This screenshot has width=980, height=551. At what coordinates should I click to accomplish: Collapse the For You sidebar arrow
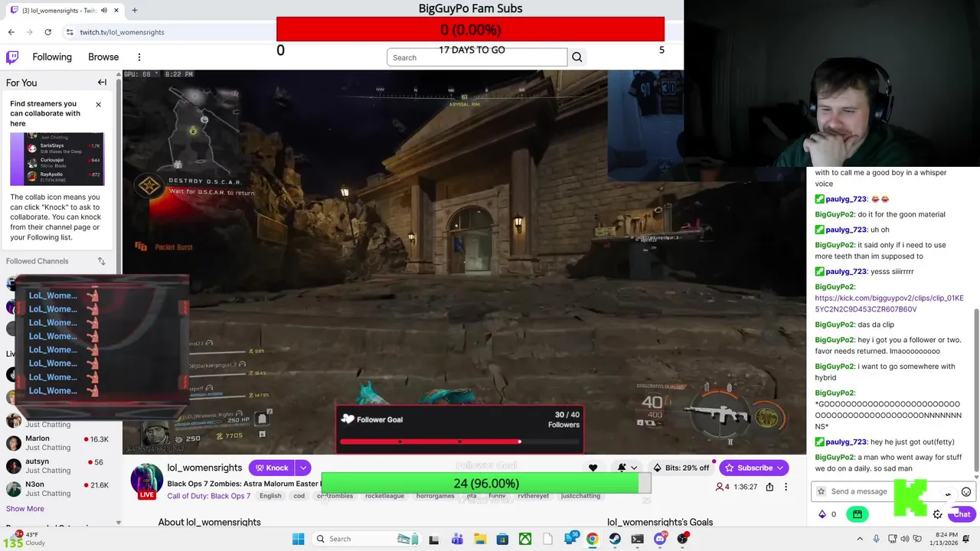(102, 83)
